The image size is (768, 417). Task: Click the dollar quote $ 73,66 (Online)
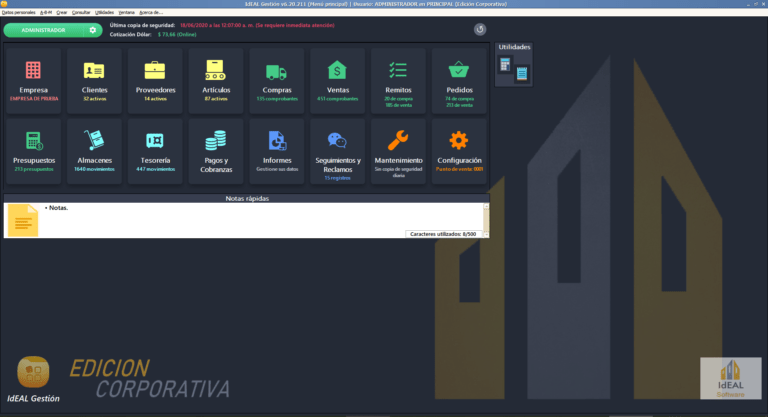(x=177, y=34)
